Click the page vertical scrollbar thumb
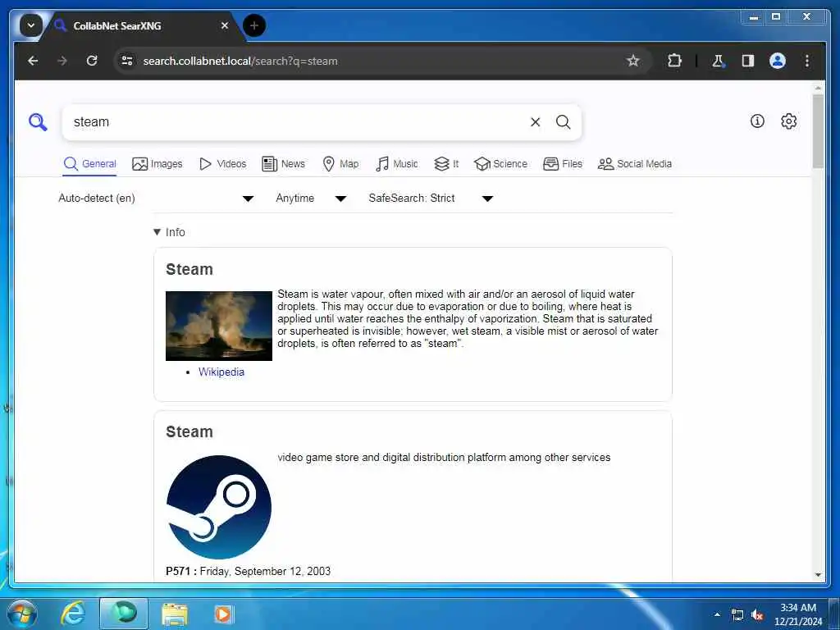The image size is (840, 630). pyautogui.click(x=818, y=131)
